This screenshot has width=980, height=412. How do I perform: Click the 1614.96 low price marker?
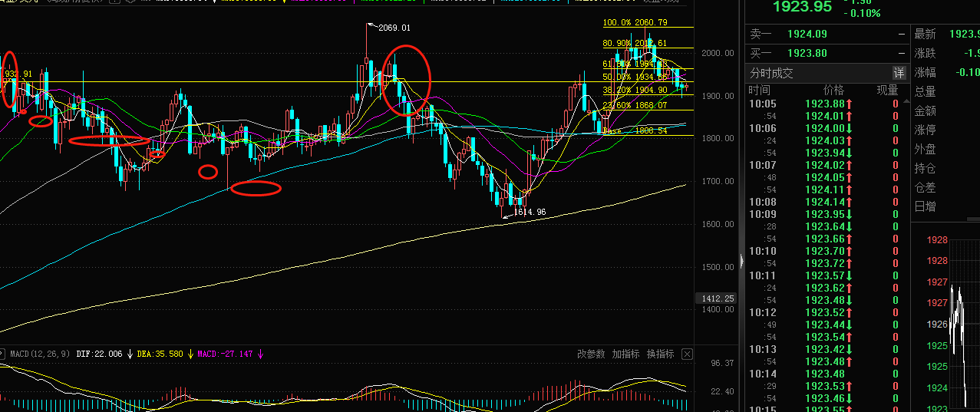[530, 212]
